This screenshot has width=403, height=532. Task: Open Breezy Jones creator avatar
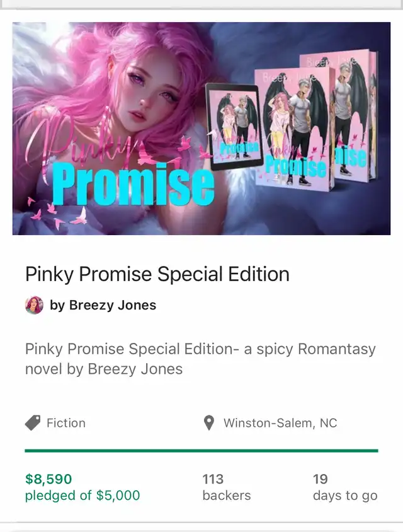point(34,305)
